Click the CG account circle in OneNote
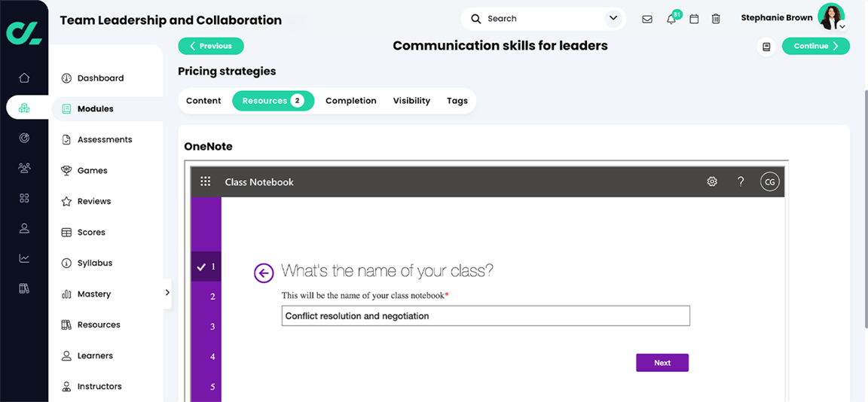Viewport: 868px width, 402px height. [x=769, y=181]
